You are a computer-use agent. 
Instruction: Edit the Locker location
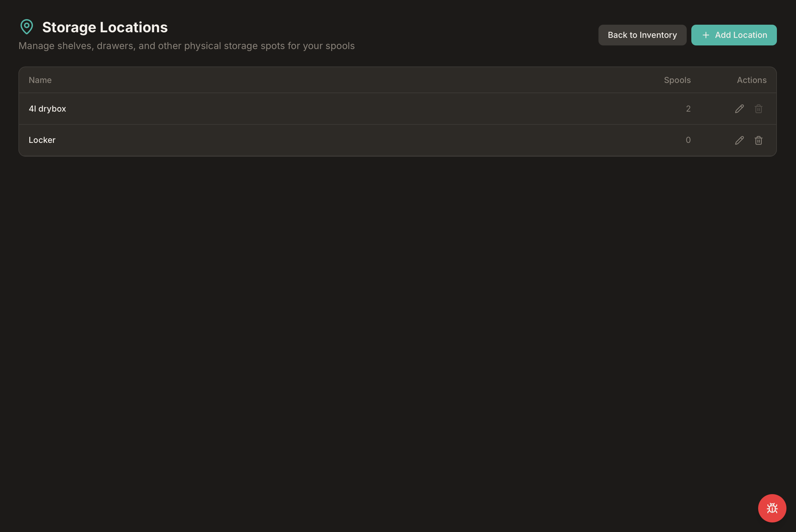tap(739, 140)
